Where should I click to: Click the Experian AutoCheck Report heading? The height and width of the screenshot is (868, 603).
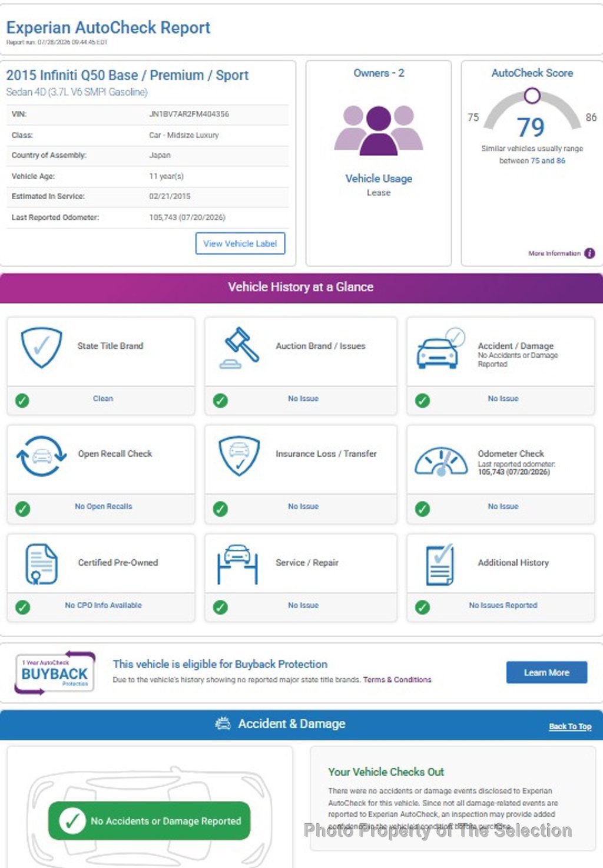coord(108,28)
